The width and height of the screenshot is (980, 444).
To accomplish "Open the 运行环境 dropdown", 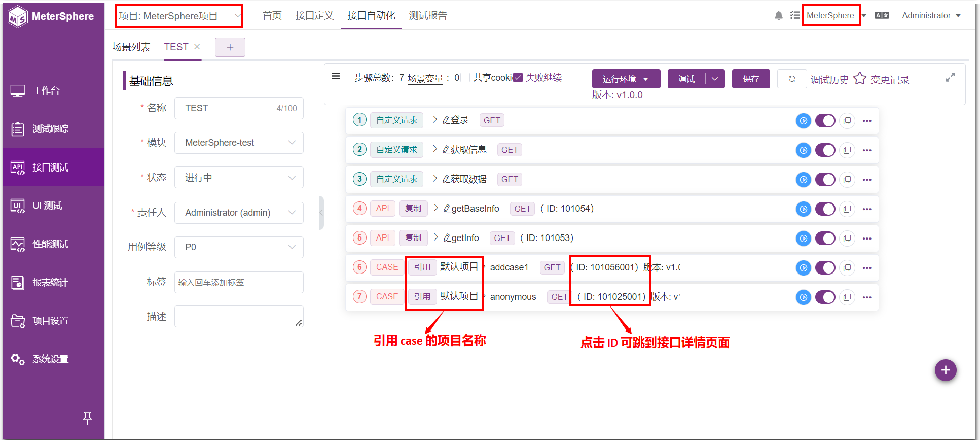I will (x=626, y=79).
